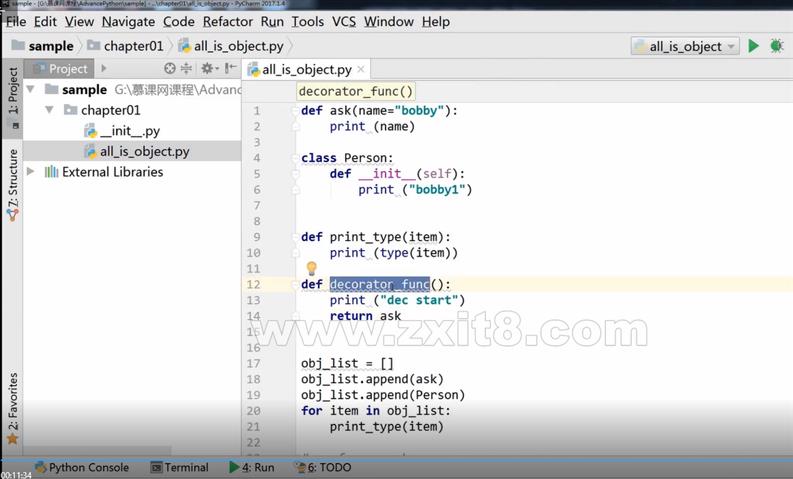Open the Navigate menu
The image size is (793, 479).
(128, 22)
